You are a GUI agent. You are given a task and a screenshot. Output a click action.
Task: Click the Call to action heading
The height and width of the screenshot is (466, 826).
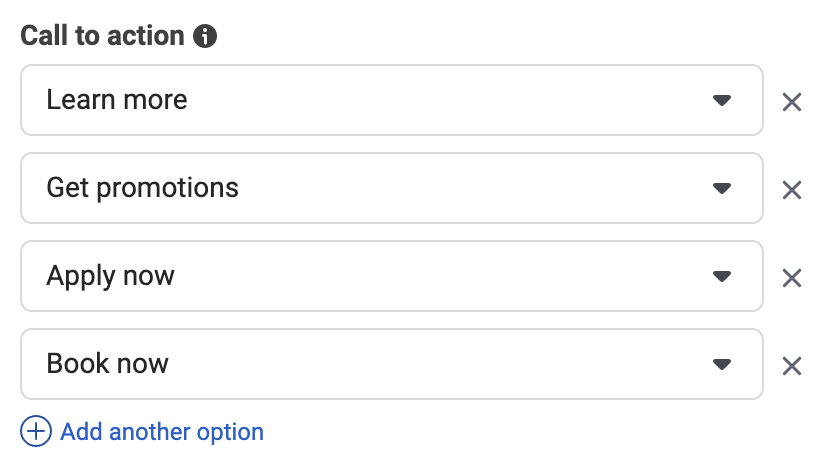point(102,36)
